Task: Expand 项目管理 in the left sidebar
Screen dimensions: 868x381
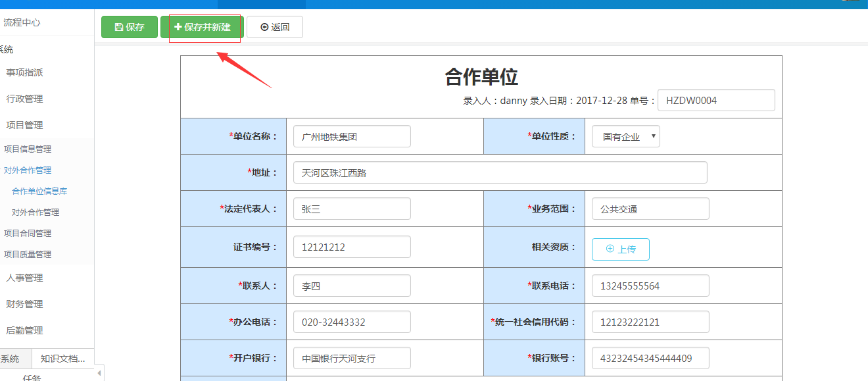Action: click(x=24, y=125)
